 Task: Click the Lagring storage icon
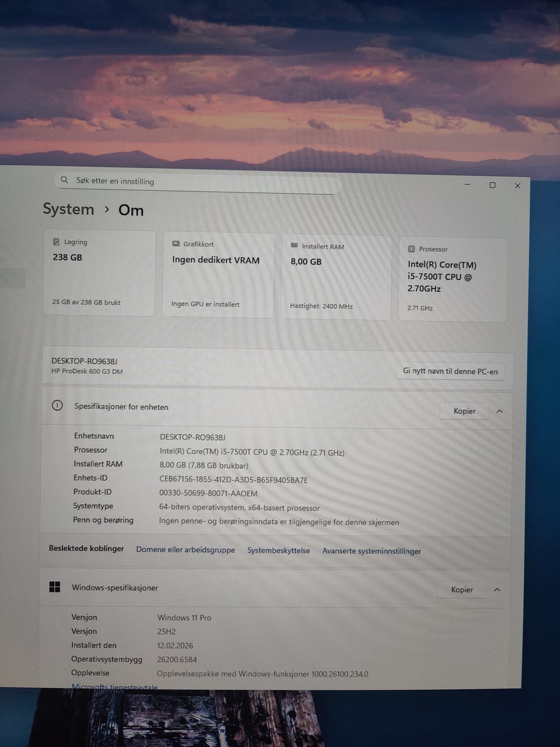(x=56, y=242)
